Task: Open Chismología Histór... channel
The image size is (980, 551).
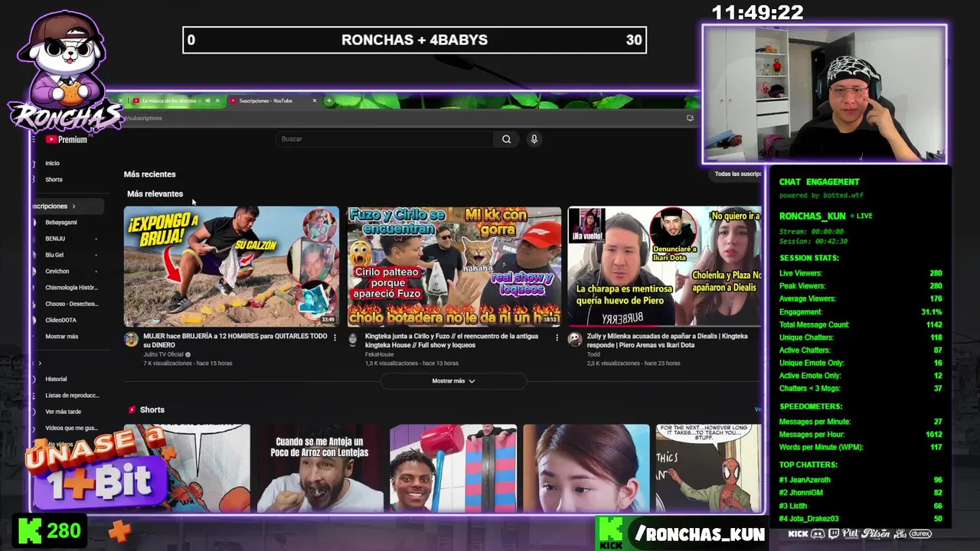Action: [x=71, y=287]
